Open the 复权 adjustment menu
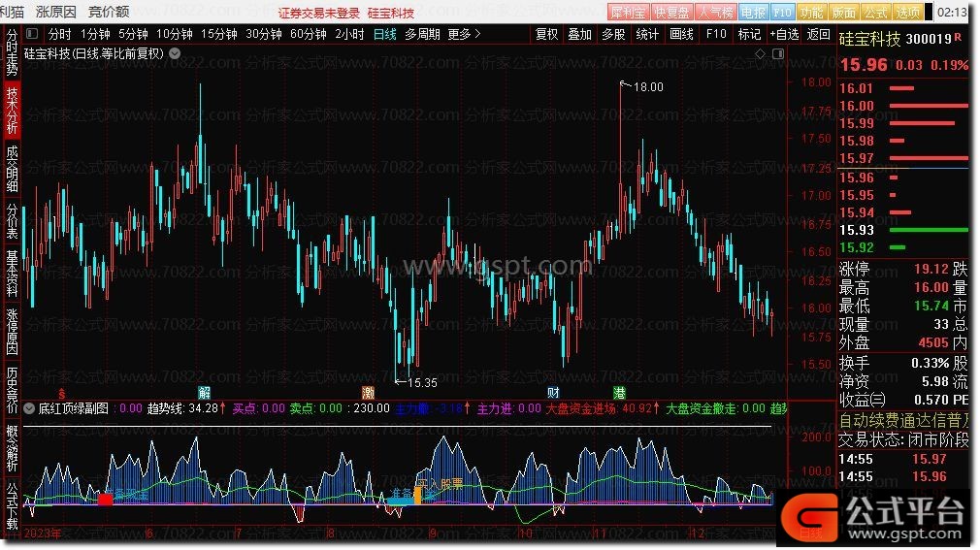This screenshot has width=980, height=550. point(546,34)
